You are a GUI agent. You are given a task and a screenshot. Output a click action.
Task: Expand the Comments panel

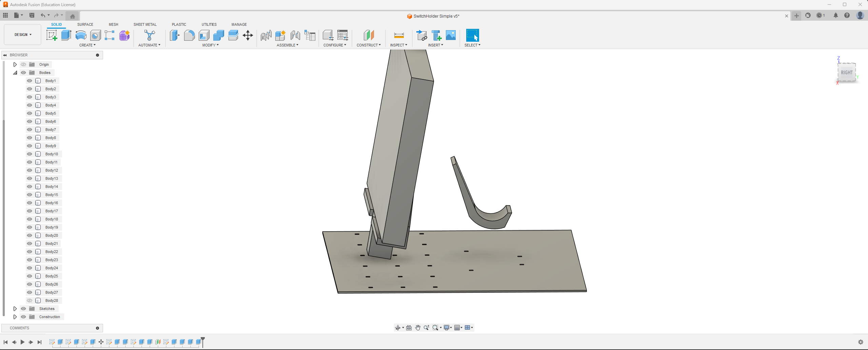coord(97,328)
